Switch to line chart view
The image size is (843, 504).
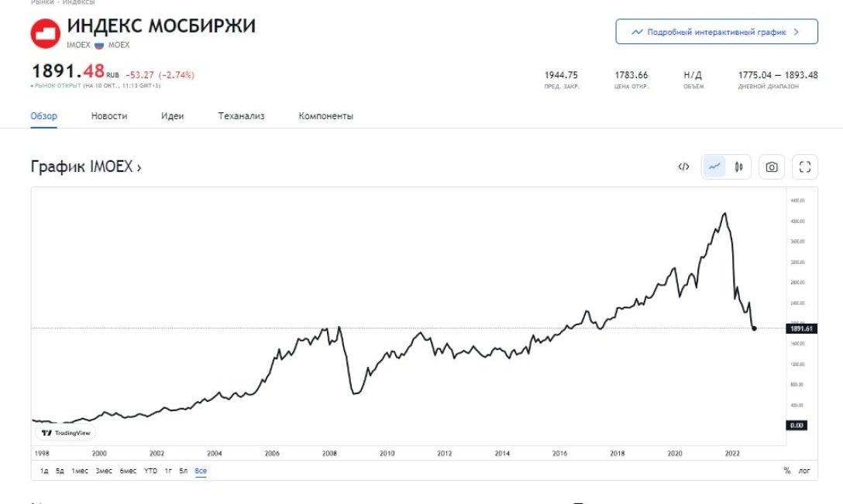click(x=714, y=166)
